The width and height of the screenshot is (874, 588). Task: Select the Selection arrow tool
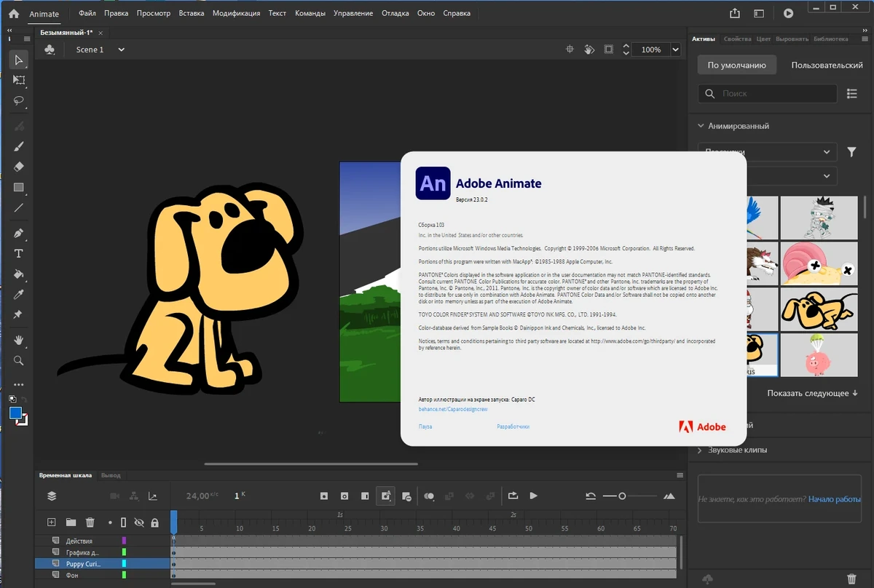(19, 60)
